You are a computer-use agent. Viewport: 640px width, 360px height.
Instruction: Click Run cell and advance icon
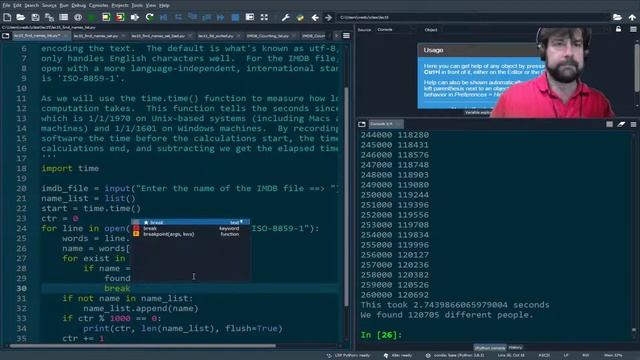(120, 17)
